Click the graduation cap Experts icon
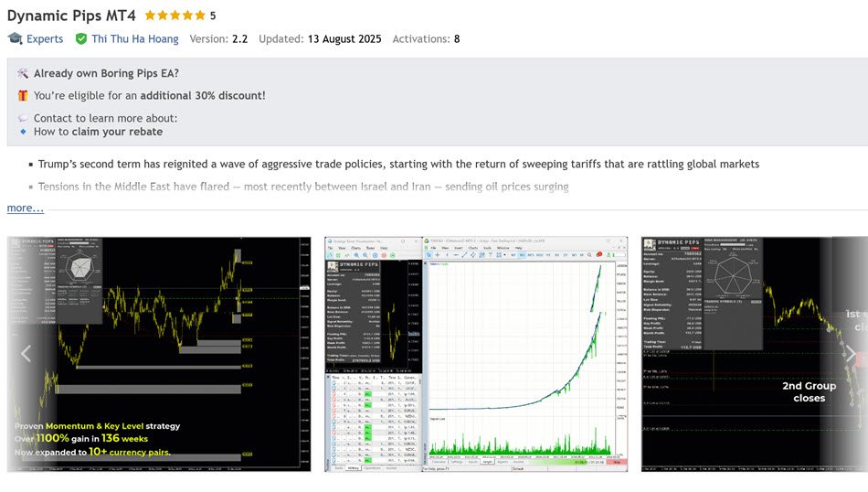Image resolution: width=868 pixels, height=492 pixels. (x=15, y=38)
